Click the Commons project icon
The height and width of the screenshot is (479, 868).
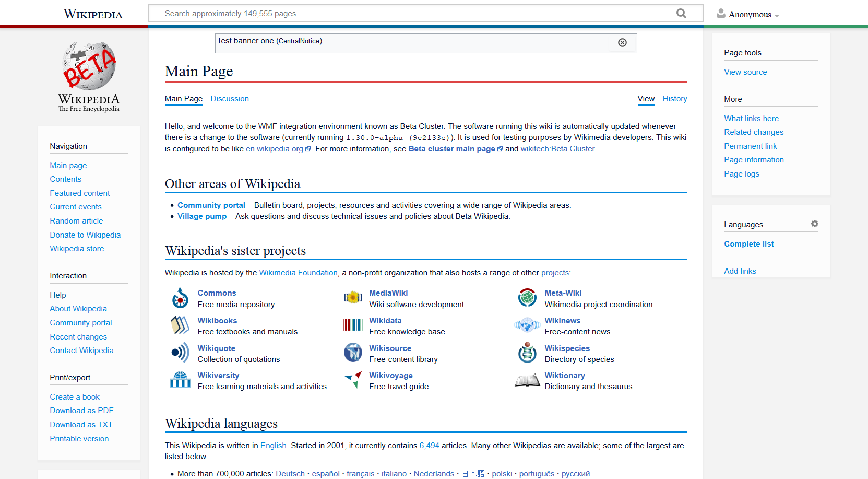point(180,298)
